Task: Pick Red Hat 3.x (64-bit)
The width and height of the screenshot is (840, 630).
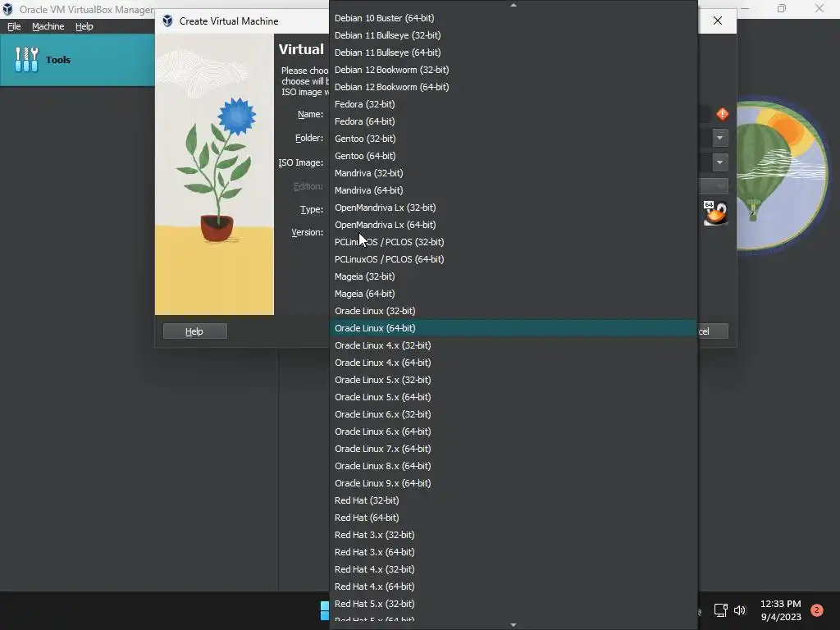Action: [514, 552]
